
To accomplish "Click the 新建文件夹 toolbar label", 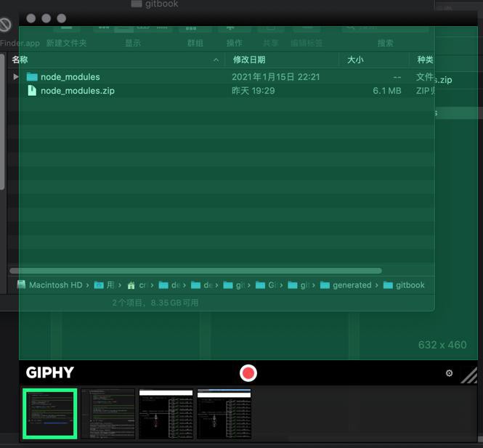I will click(x=66, y=43).
